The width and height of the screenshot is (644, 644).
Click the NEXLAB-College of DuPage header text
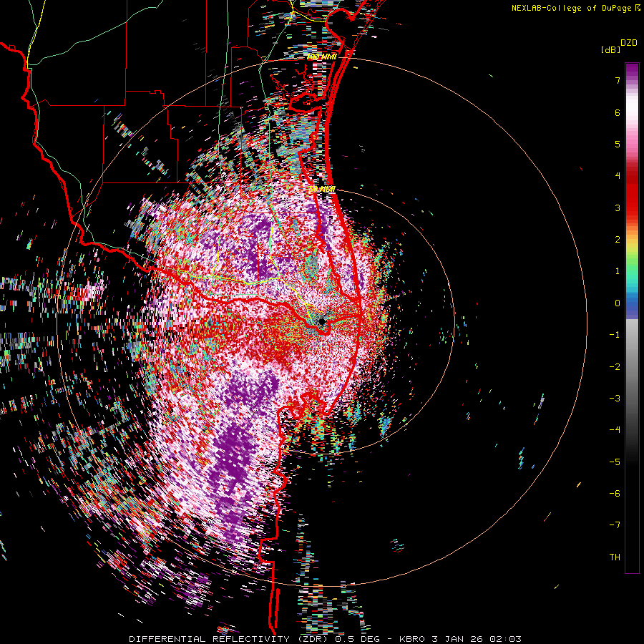[576, 8]
